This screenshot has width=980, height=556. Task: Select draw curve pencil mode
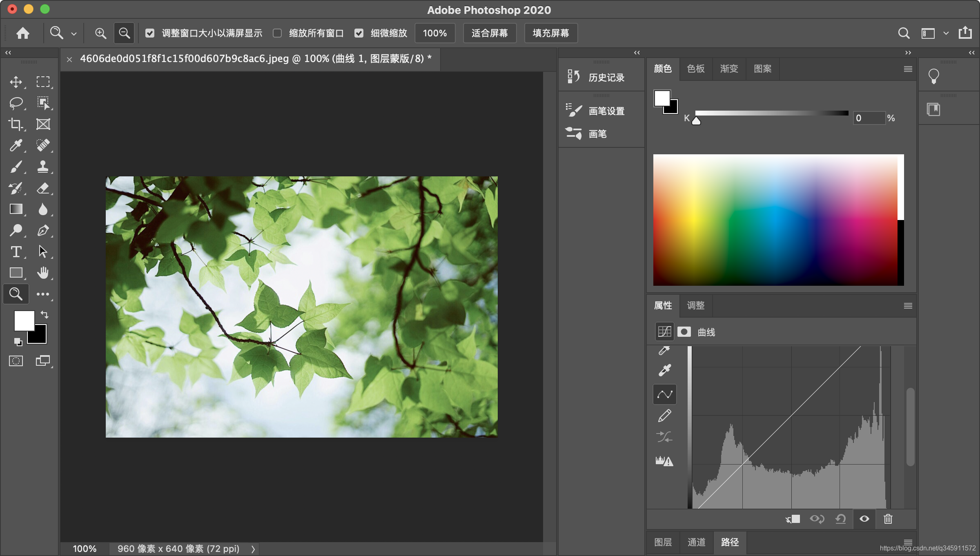click(665, 416)
